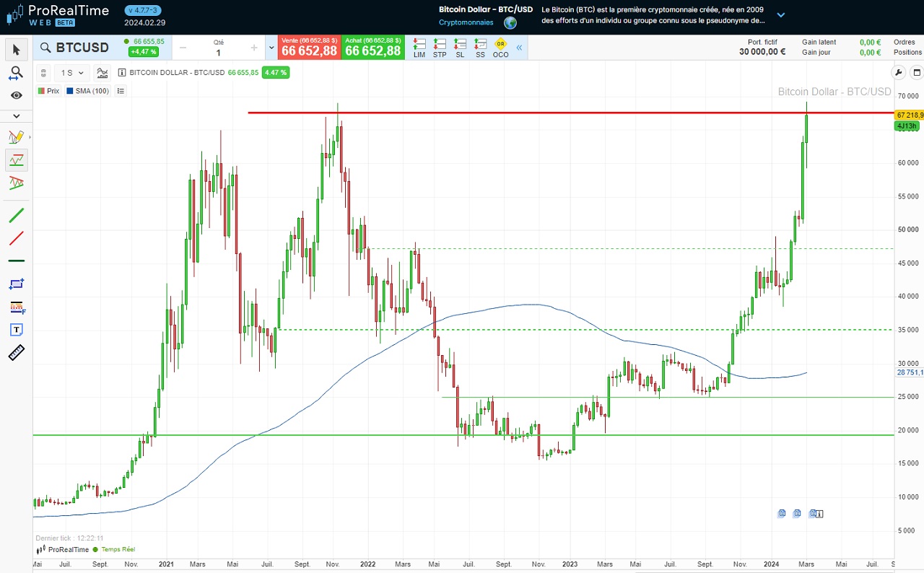Choose the dark green horizontal line tool

coord(16,261)
